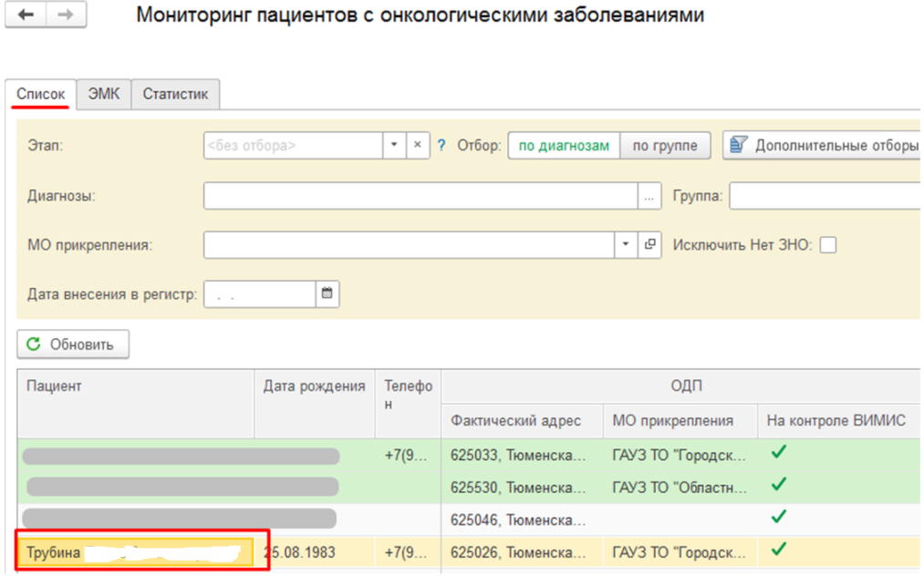Open the Статистик tab
Viewport: 924px width, 587px height.
click(x=175, y=94)
